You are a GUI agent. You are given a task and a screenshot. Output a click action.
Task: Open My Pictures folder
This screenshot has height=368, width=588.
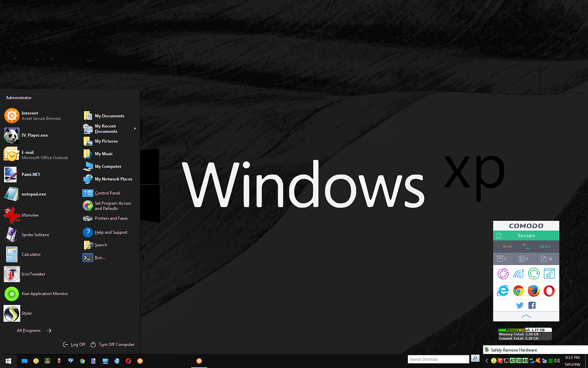(x=110, y=141)
